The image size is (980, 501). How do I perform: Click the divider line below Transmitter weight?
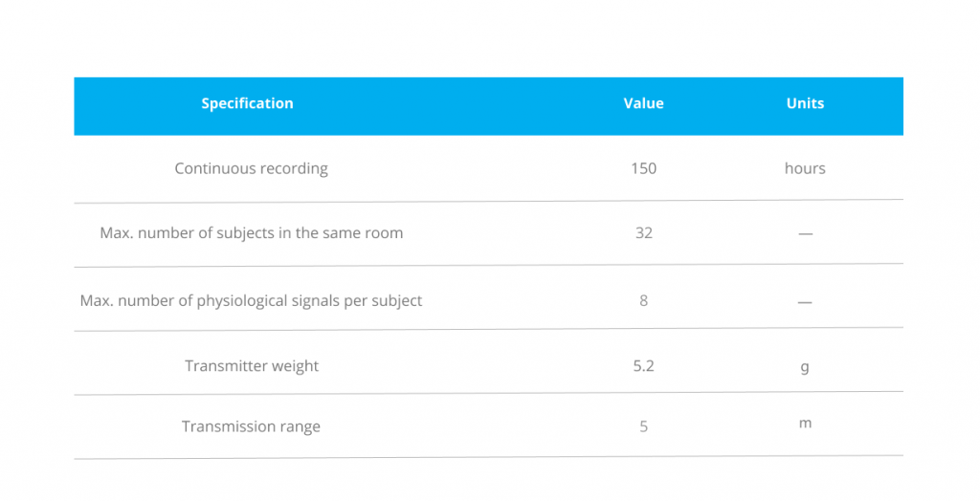pos(489,394)
